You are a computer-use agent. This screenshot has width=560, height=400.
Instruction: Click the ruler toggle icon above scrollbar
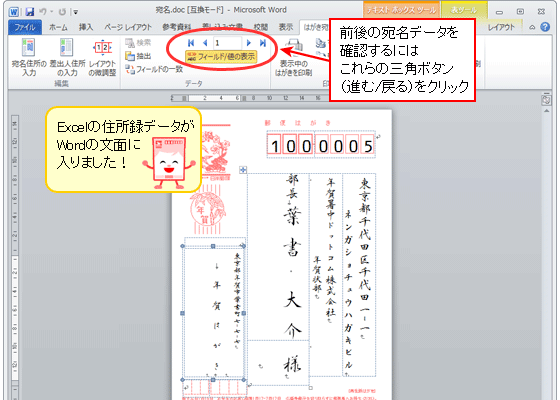[546, 100]
